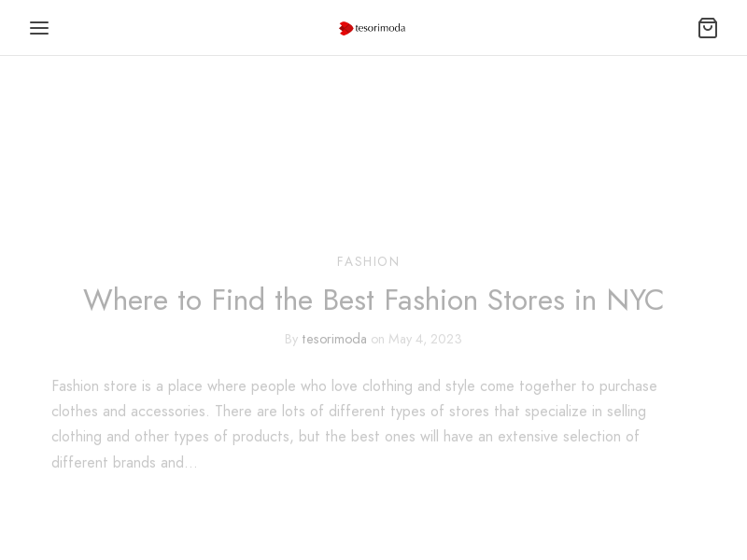Click the May 4, 2023 publish date
747x560 pixels.
(425, 339)
